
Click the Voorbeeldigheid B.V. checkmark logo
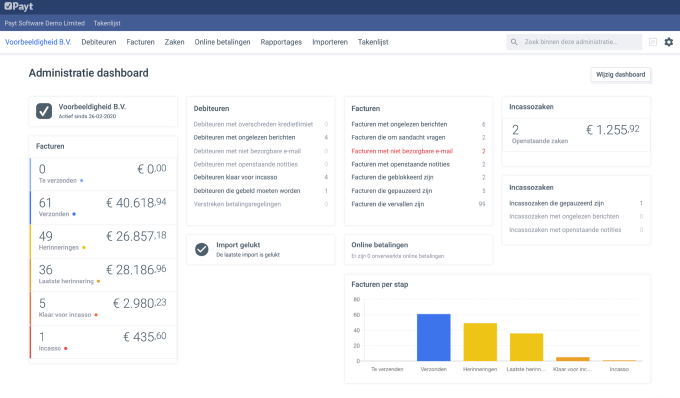44,111
